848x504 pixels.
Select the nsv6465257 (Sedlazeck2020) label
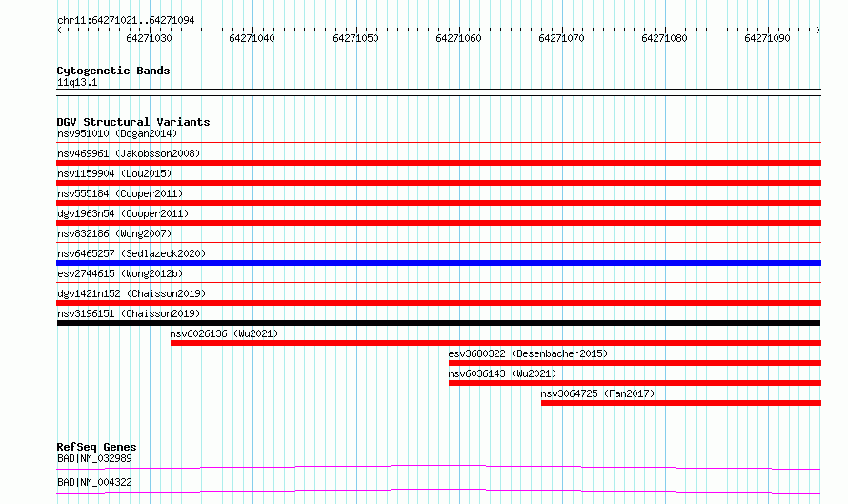click(x=131, y=253)
